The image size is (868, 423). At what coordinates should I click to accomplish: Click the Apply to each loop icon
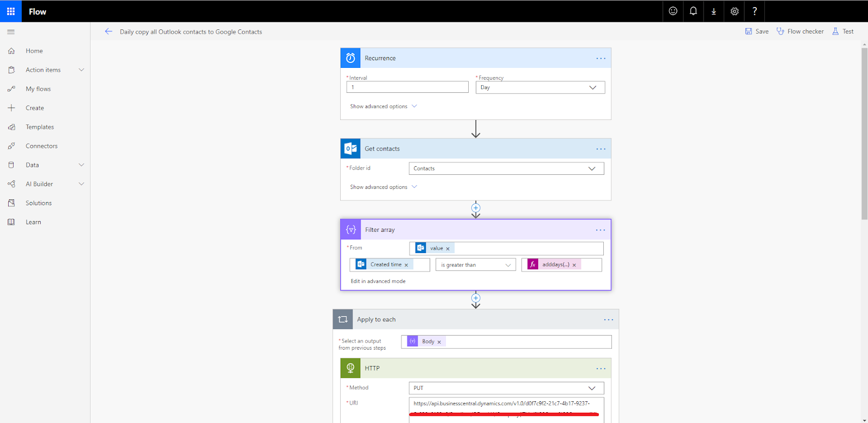(343, 319)
